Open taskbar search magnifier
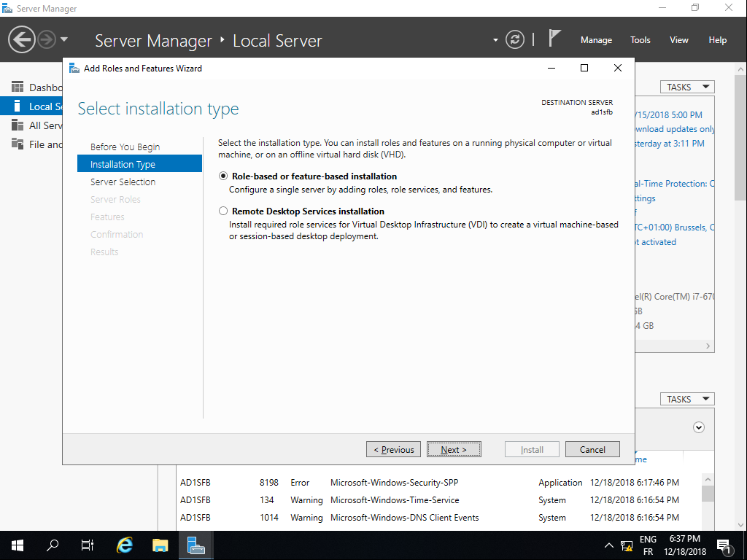This screenshot has height=560, width=747. [53, 545]
